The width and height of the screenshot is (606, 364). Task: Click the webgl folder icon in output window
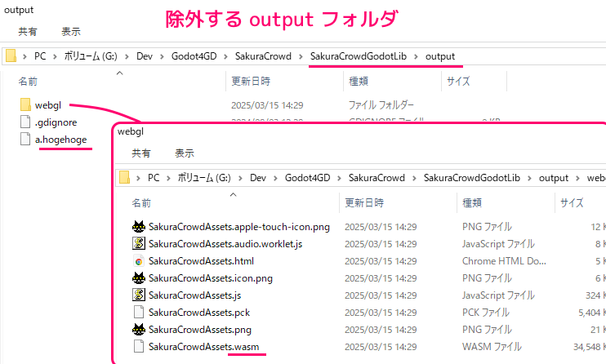[25, 105]
